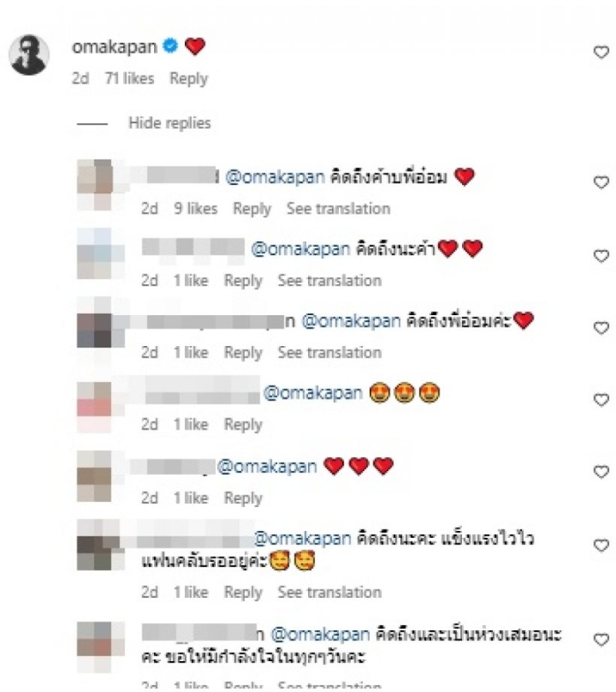This screenshot has width=616, height=692.
Task: View 9 likes on first reply
Action: (x=196, y=208)
